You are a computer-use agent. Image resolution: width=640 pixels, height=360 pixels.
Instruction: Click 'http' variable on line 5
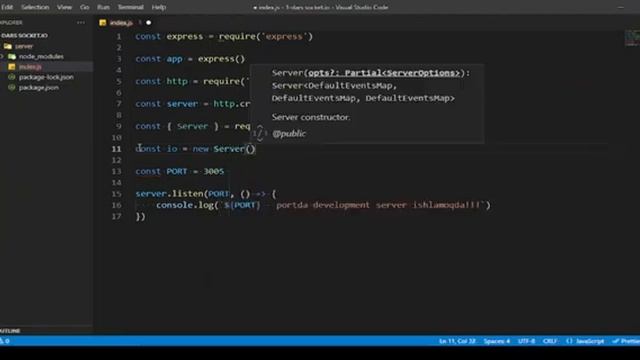[177, 81]
